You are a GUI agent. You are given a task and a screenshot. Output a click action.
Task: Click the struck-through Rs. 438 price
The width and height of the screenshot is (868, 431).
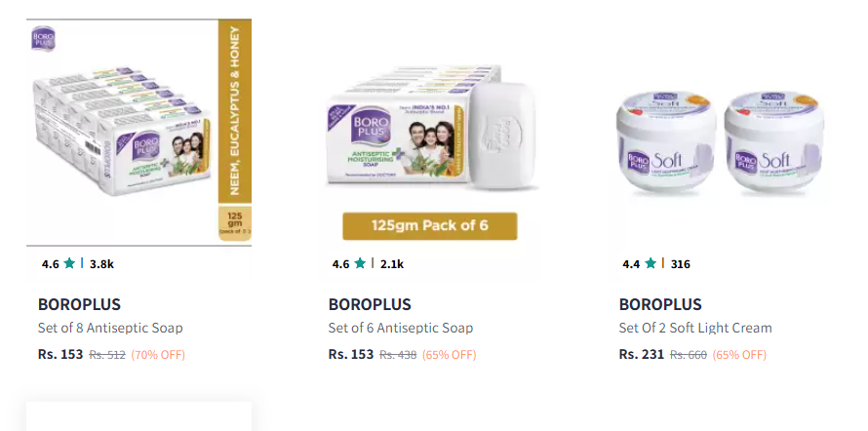[x=398, y=354]
